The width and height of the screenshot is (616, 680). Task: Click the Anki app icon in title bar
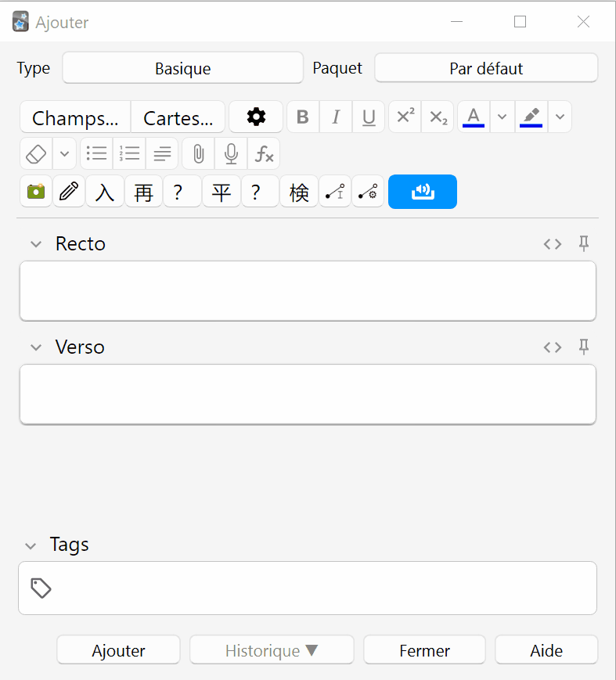point(20,22)
